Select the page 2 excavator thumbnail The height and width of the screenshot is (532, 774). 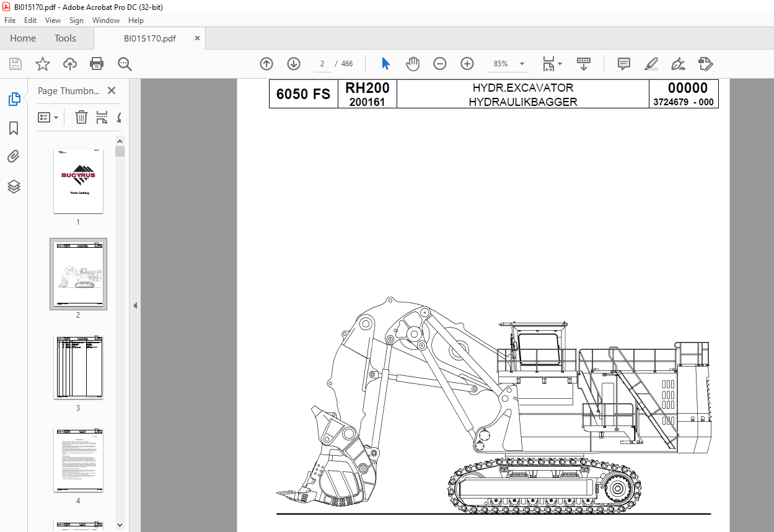(x=78, y=274)
